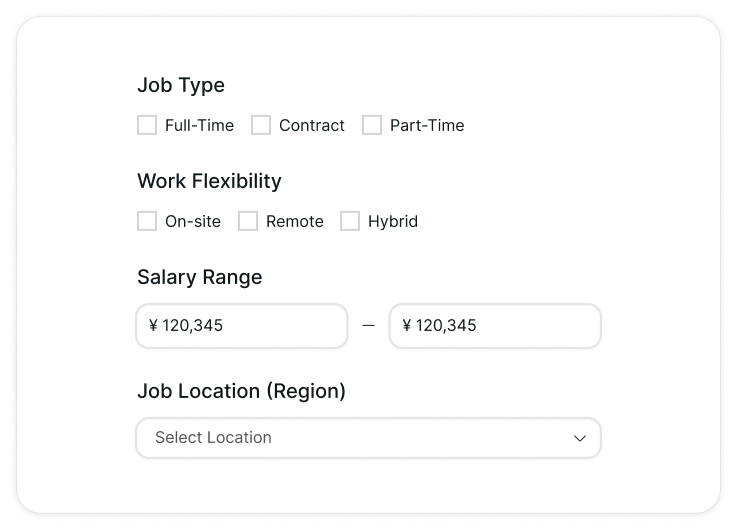Toggle the On-site checkbox square
This screenshot has width=737, height=530.
point(147,221)
